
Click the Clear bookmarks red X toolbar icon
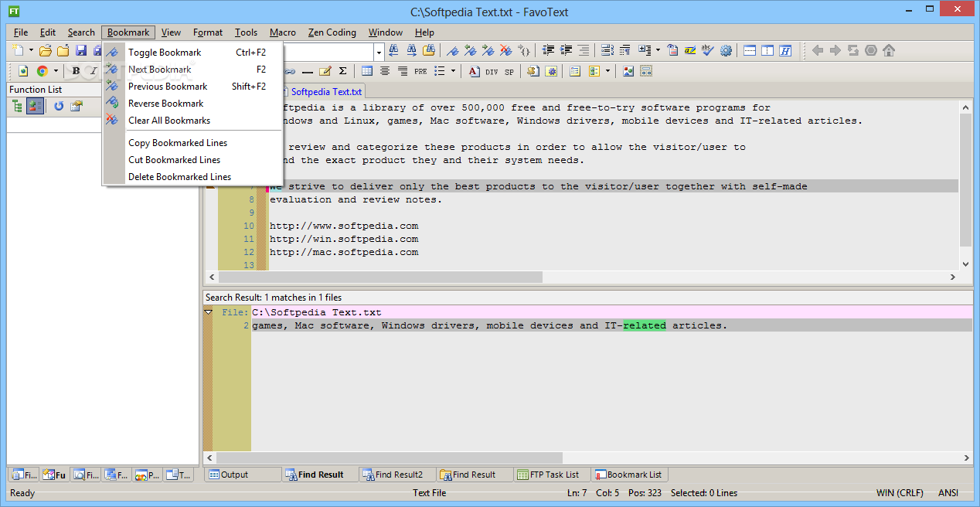506,50
